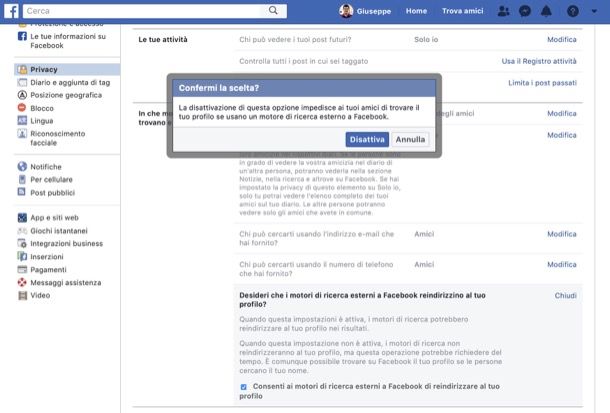Click the Annulla button

point(410,139)
